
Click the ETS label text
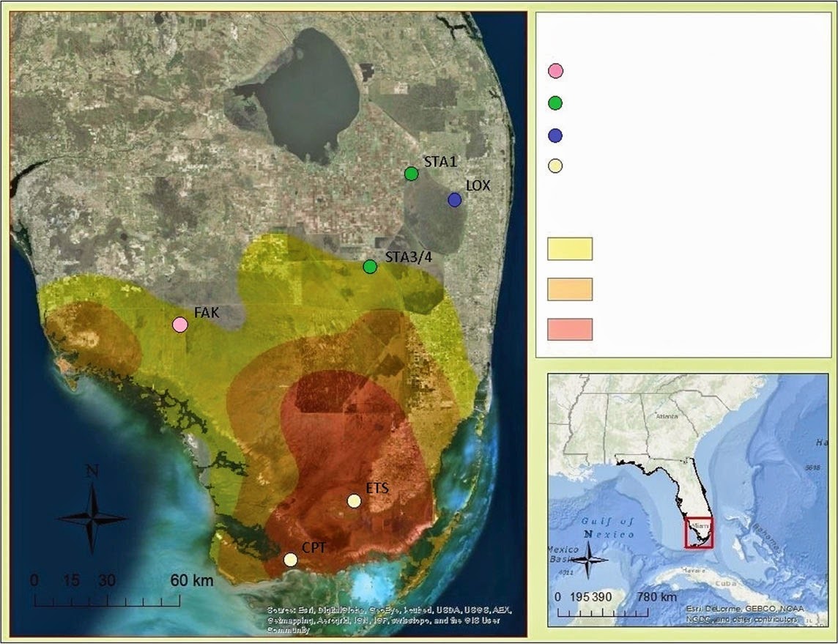[377, 488]
